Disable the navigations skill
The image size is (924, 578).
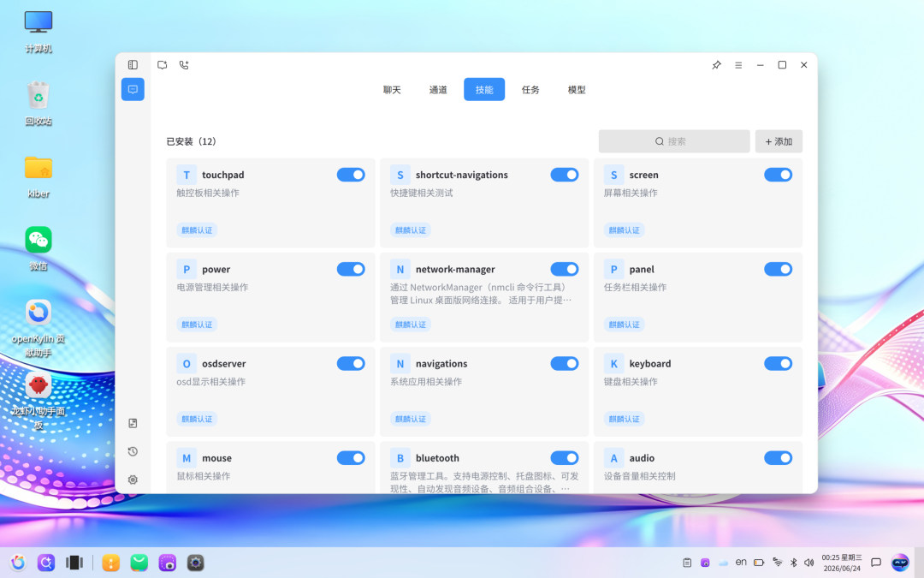565,363
